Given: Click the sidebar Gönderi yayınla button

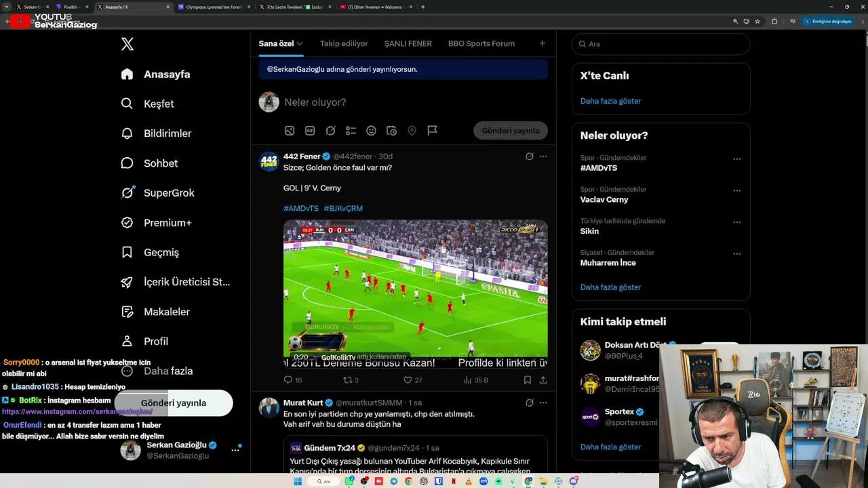Looking at the screenshot, I should tap(174, 403).
